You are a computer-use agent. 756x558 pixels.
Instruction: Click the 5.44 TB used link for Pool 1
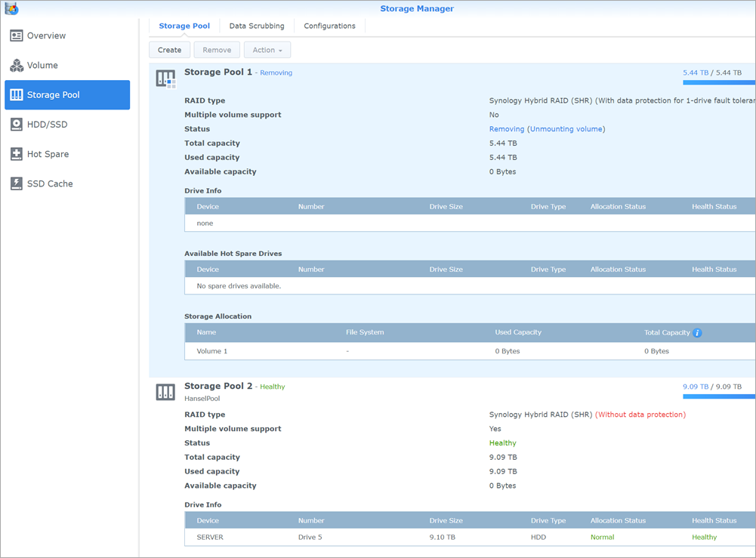(x=696, y=72)
